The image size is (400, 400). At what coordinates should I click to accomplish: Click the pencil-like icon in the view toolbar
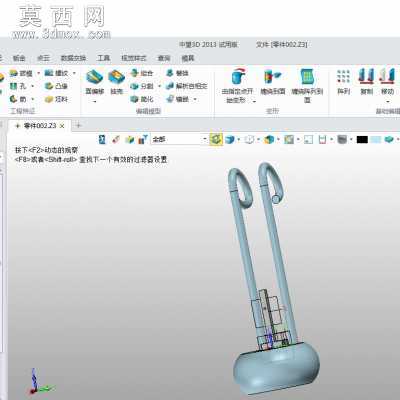pyautogui.click(x=116, y=139)
